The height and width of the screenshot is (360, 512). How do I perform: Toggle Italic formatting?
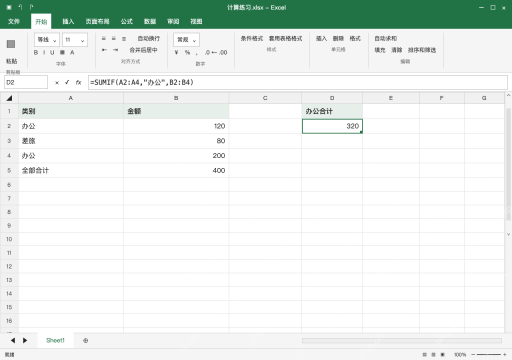[44, 52]
